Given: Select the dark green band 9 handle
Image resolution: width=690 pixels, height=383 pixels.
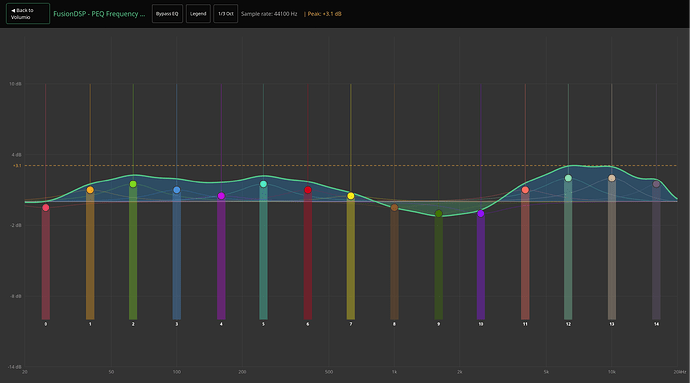Looking at the screenshot, I should coord(439,214).
